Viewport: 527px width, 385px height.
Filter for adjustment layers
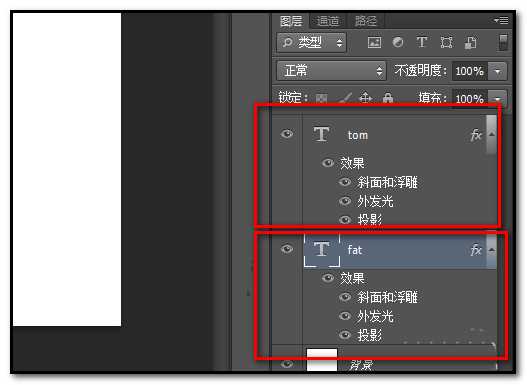pos(398,42)
